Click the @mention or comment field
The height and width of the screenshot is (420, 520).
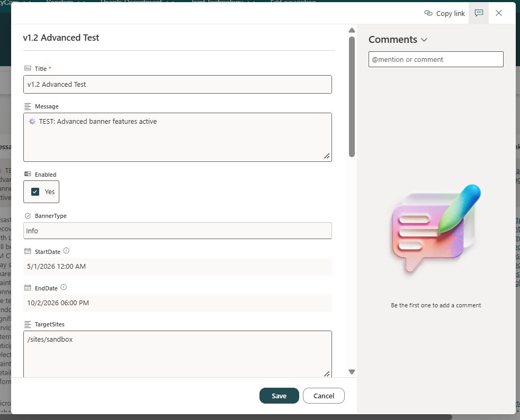[x=436, y=59]
